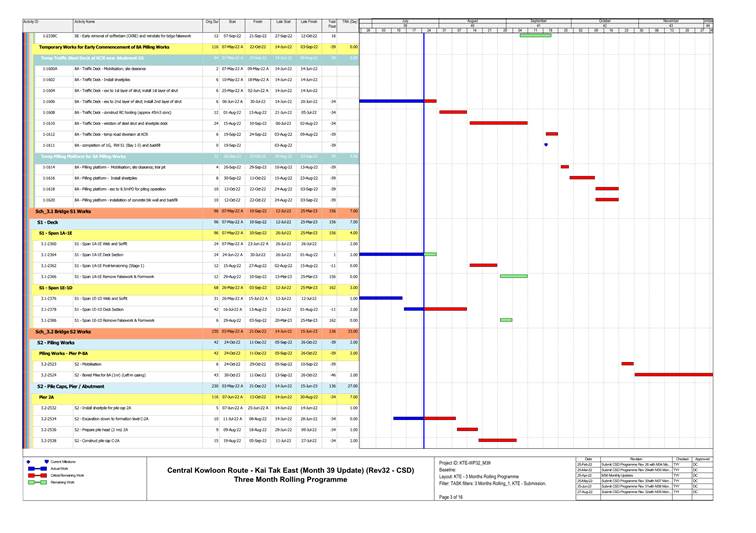
Task: Click the Current Milestone legend diamond icon
Action: [28, 461]
